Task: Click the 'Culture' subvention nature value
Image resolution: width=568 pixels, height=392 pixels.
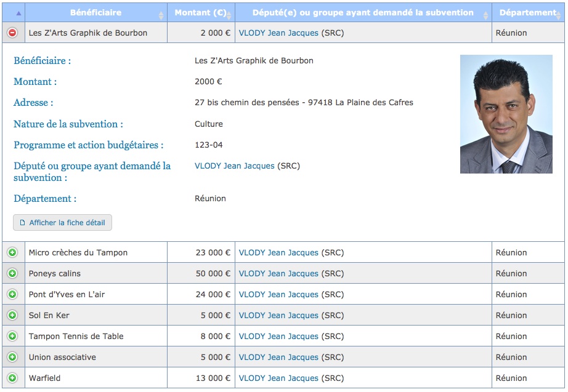Action: tap(209, 124)
